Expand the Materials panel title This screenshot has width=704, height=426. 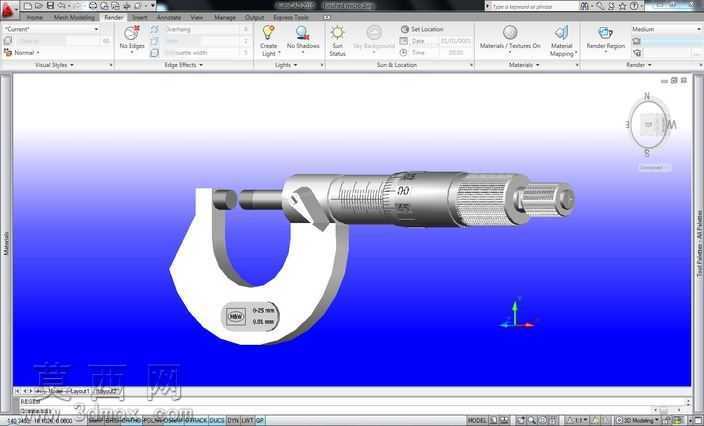coord(523,65)
